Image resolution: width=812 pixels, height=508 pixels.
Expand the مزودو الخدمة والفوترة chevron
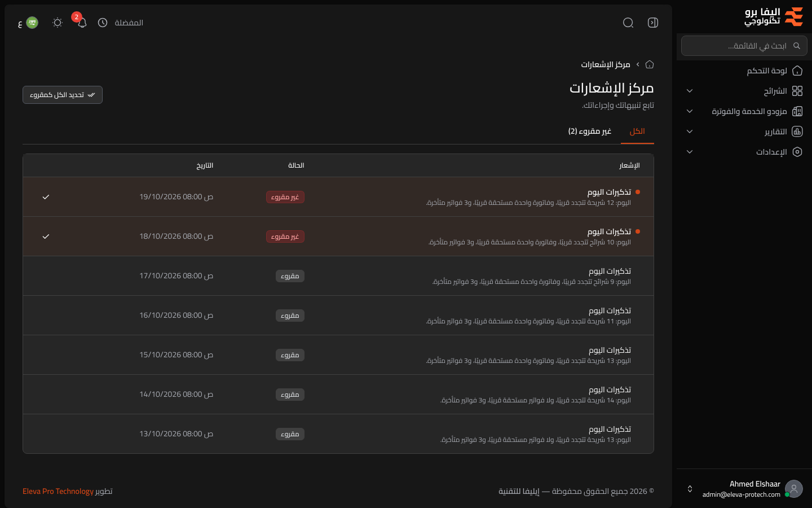[x=690, y=111]
